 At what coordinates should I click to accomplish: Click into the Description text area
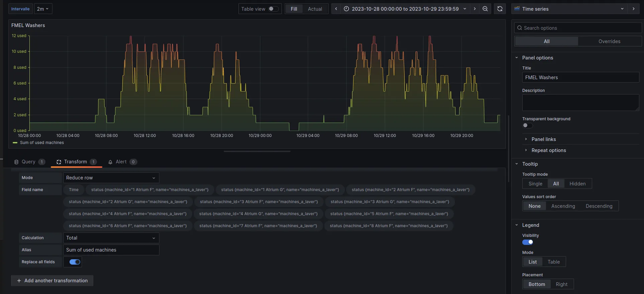[x=581, y=103]
